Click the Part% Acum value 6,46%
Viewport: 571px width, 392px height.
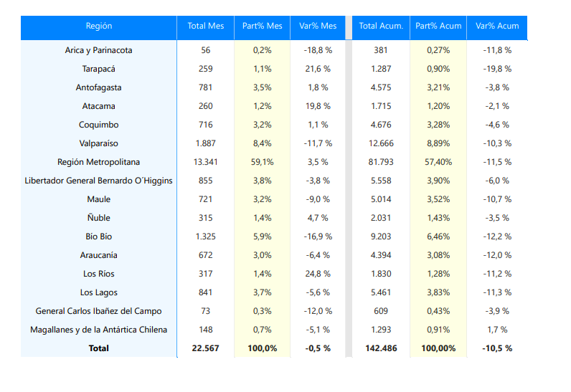click(x=438, y=236)
